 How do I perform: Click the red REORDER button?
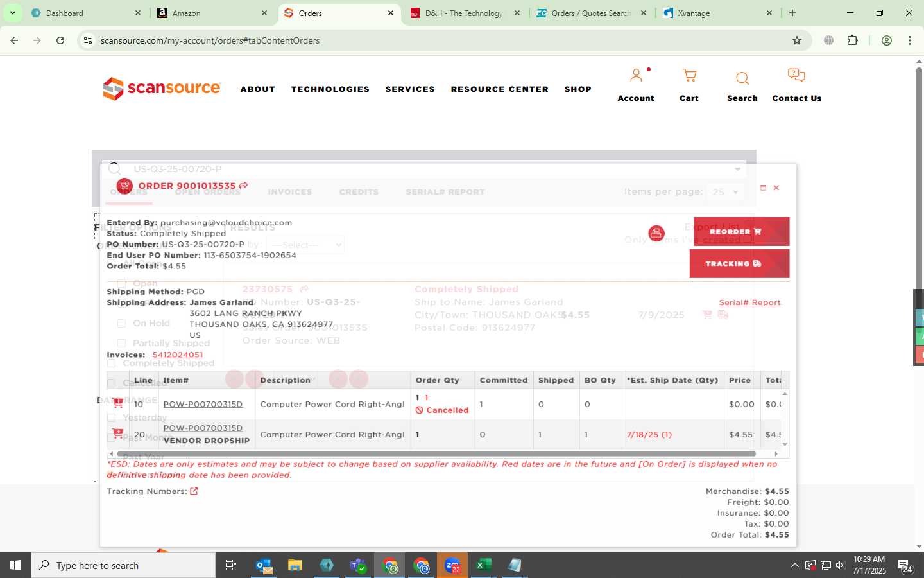[x=741, y=231]
